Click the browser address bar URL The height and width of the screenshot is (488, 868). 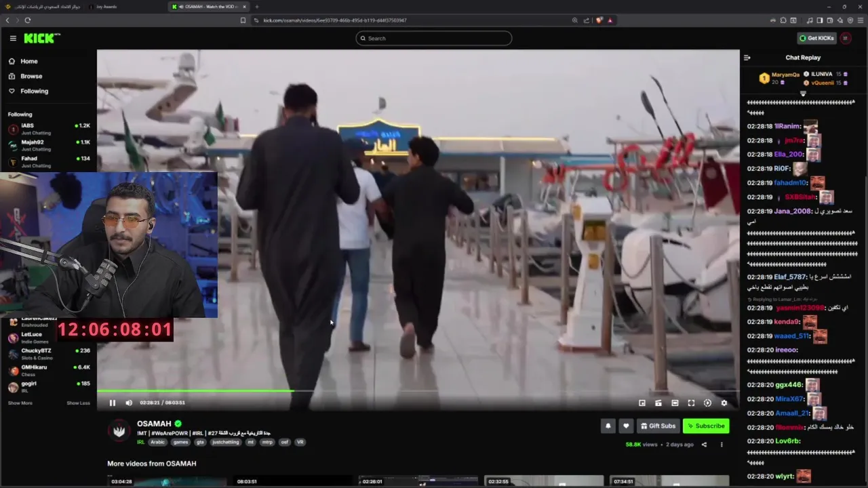pos(335,20)
